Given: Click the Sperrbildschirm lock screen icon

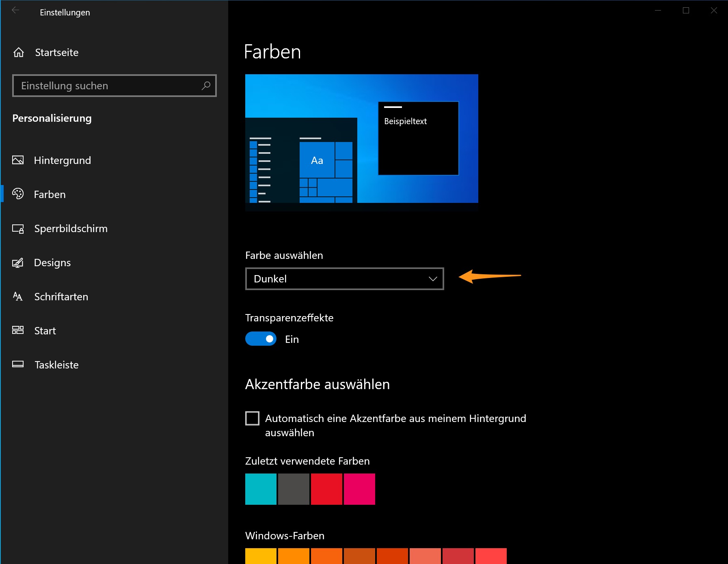Looking at the screenshot, I should [x=18, y=229].
